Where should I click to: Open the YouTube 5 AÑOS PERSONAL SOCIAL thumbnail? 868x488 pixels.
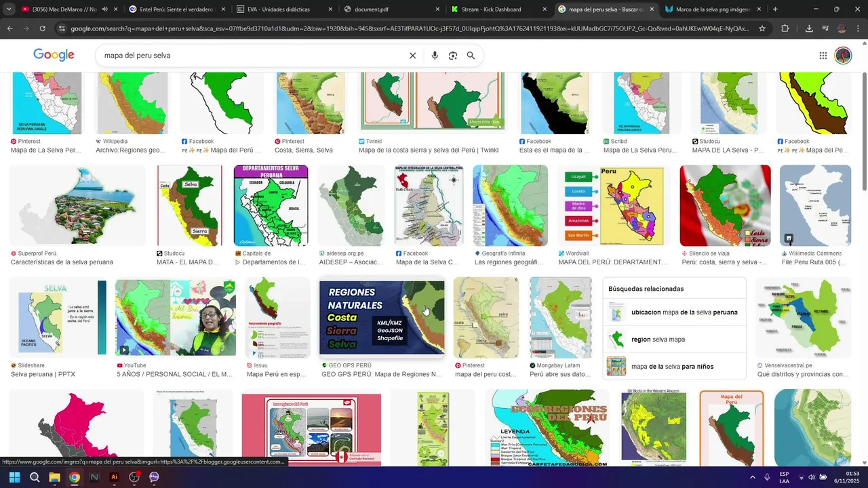pos(176,318)
